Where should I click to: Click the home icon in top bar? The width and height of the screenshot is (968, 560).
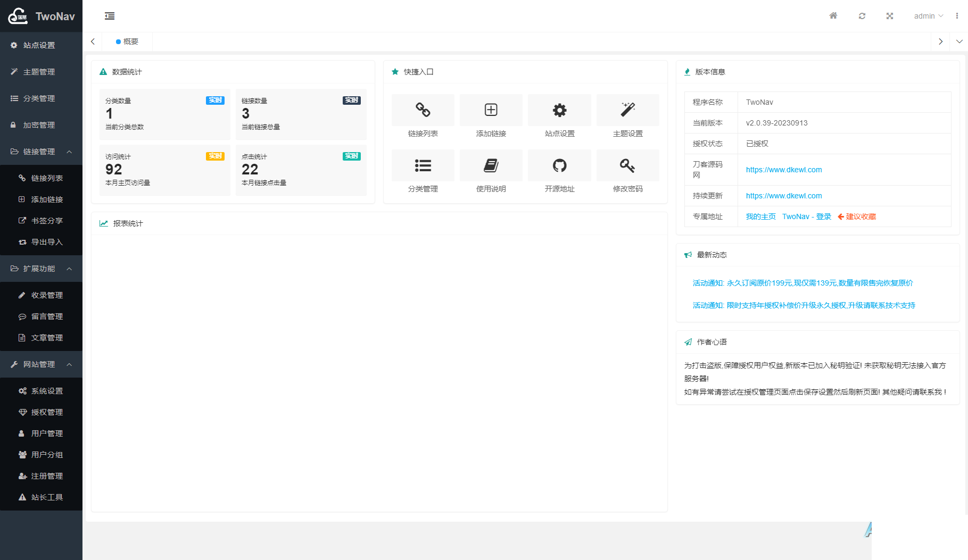(833, 16)
